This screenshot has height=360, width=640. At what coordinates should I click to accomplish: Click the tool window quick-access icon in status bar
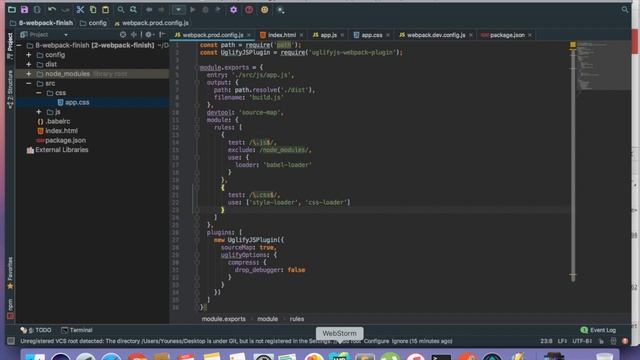[11, 341]
